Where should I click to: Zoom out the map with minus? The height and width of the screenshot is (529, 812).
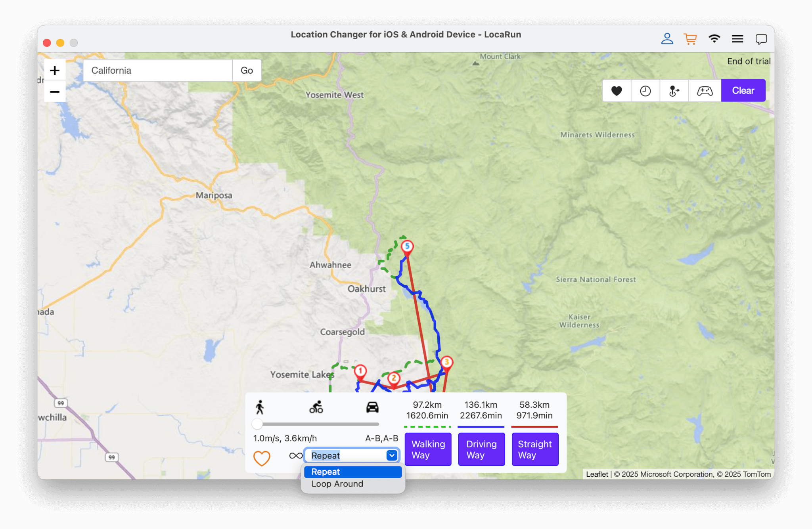[x=55, y=92]
